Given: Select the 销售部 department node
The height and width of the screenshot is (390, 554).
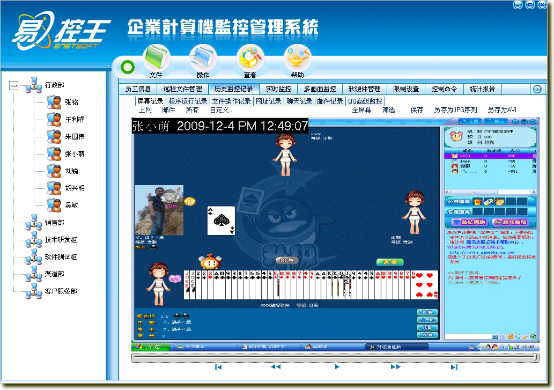Looking at the screenshot, I should click(x=55, y=223).
